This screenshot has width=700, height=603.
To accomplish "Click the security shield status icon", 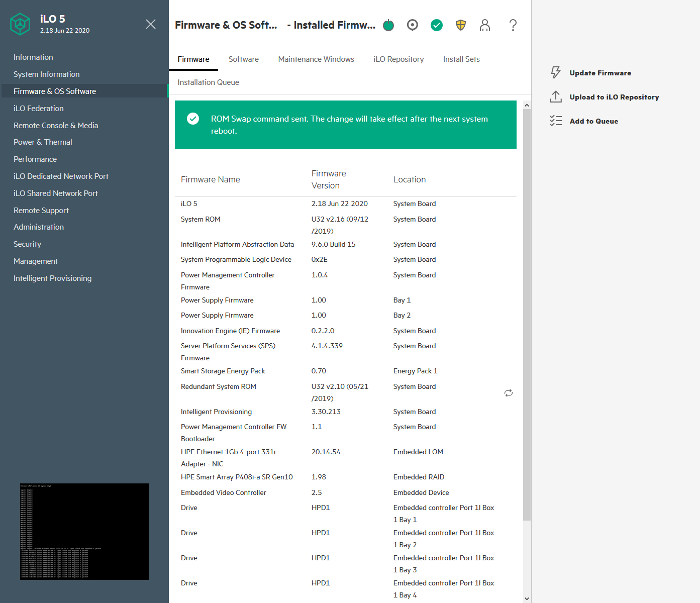I will point(461,25).
